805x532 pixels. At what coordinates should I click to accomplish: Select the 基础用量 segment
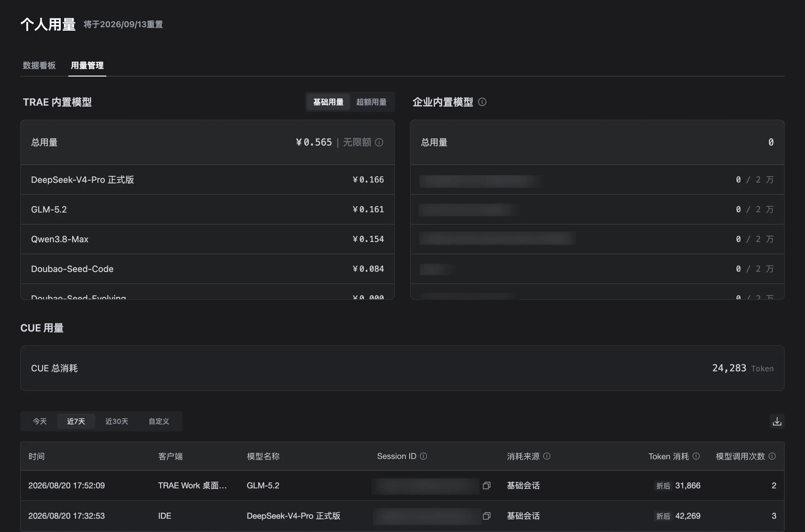(x=328, y=102)
